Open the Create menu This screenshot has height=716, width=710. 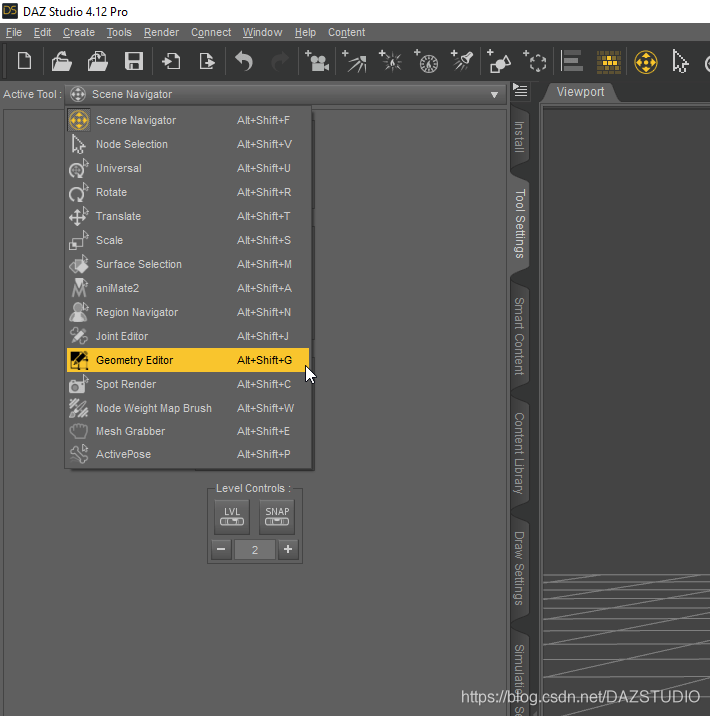(x=79, y=32)
